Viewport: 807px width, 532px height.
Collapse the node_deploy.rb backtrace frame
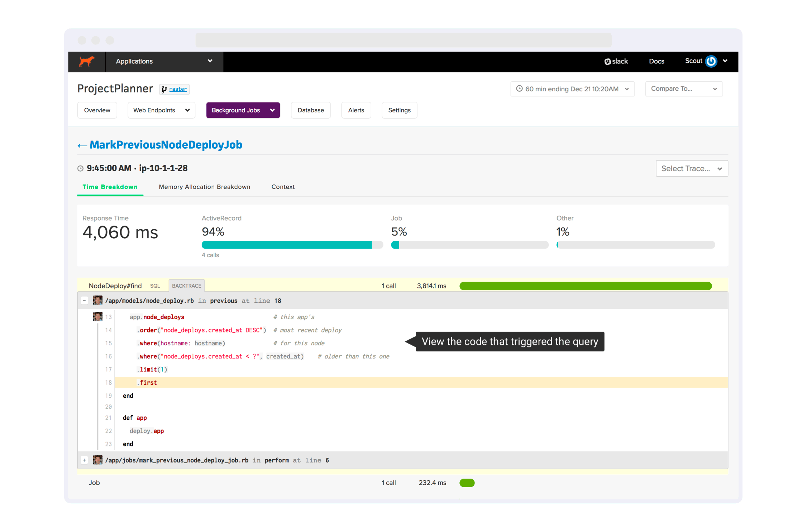point(84,300)
